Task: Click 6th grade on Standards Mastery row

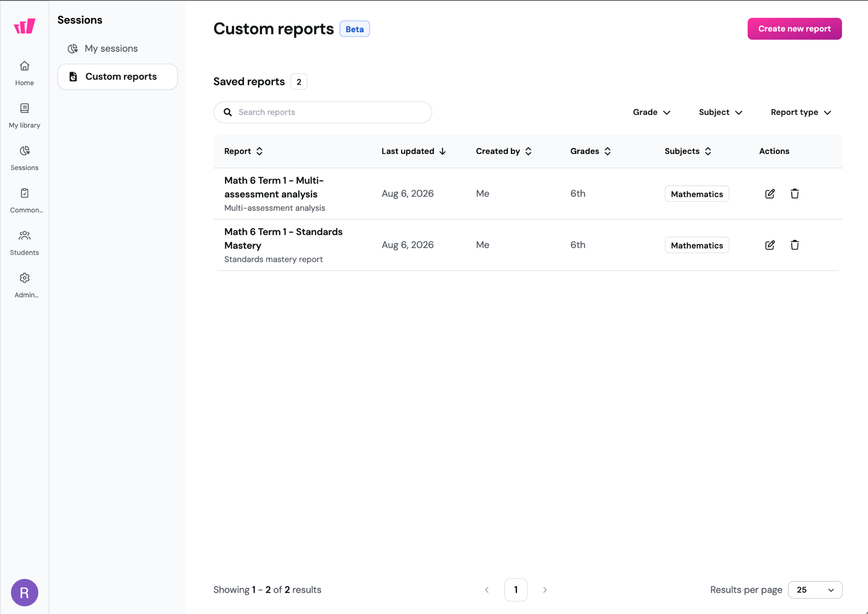Action: [578, 245]
